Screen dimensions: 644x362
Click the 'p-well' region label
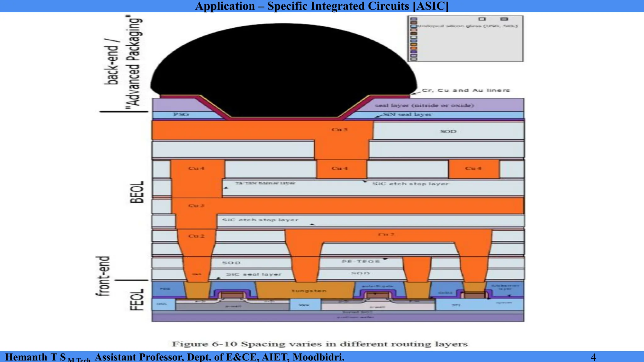(233, 306)
